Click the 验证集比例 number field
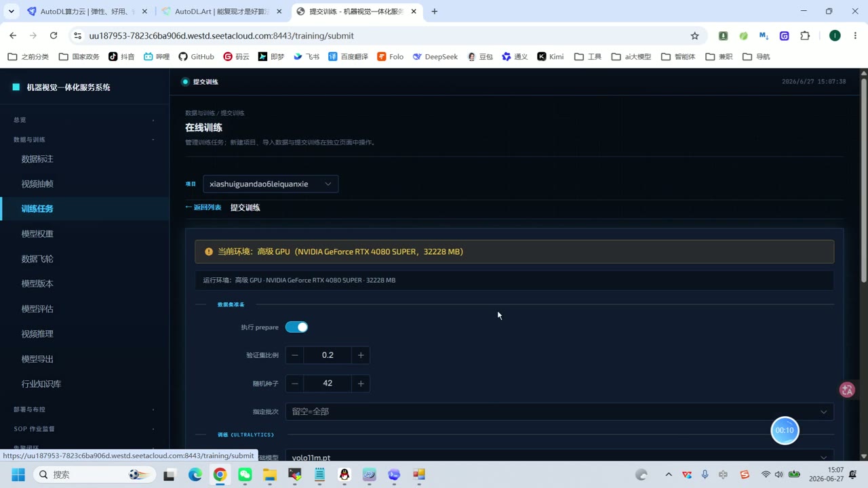Viewport: 868px width, 488px height. pos(328,355)
